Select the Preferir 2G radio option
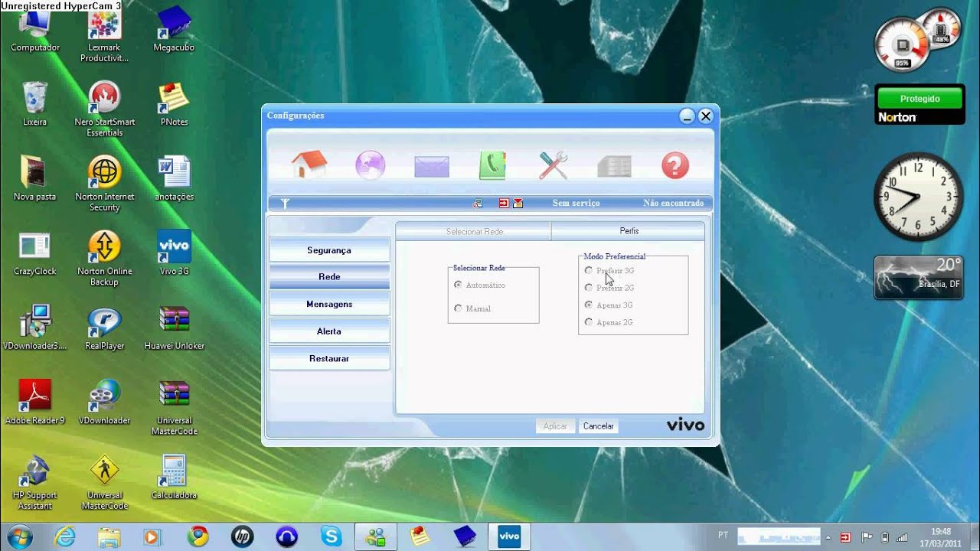 (588, 288)
